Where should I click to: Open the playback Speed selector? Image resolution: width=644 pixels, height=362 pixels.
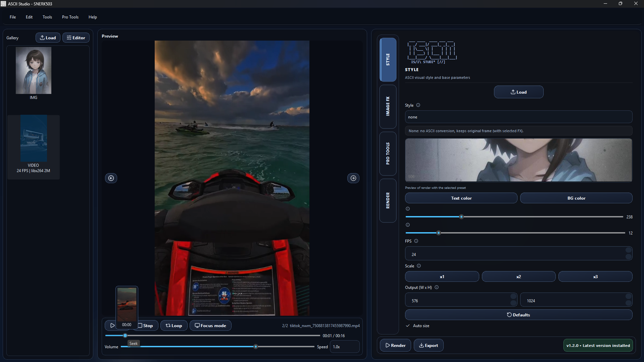[x=344, y=347]
